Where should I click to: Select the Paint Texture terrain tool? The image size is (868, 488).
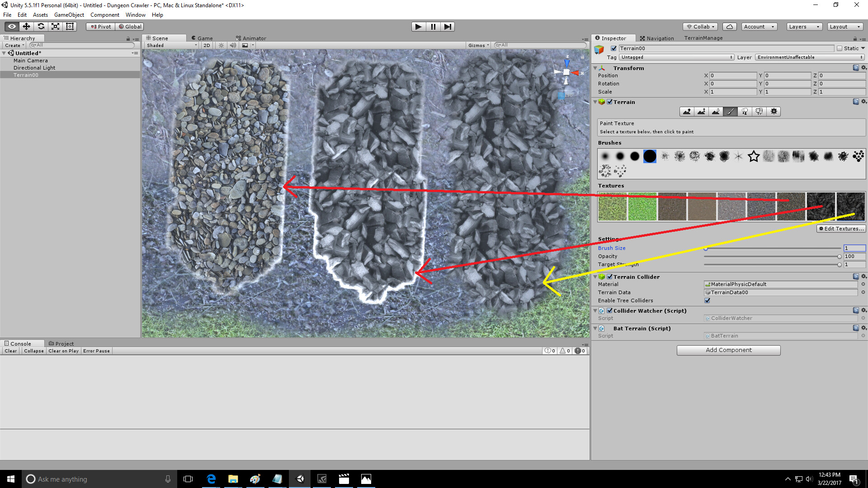coord(731,112)
